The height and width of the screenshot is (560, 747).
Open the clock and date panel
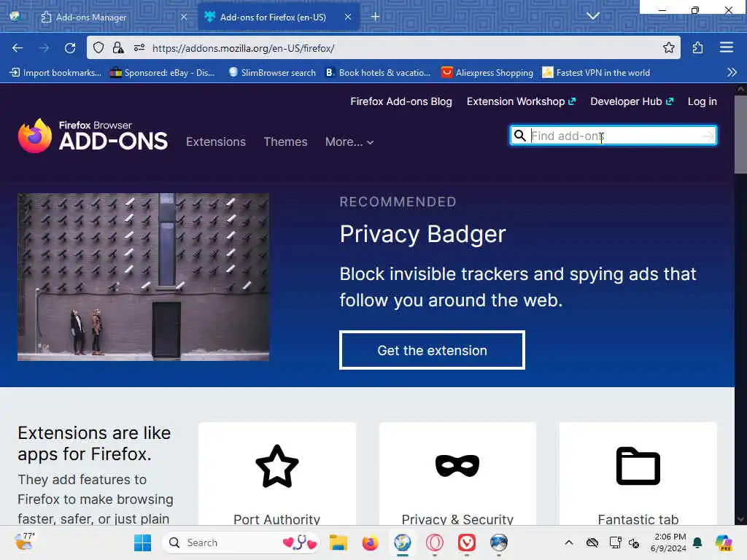tap(670, 542)
